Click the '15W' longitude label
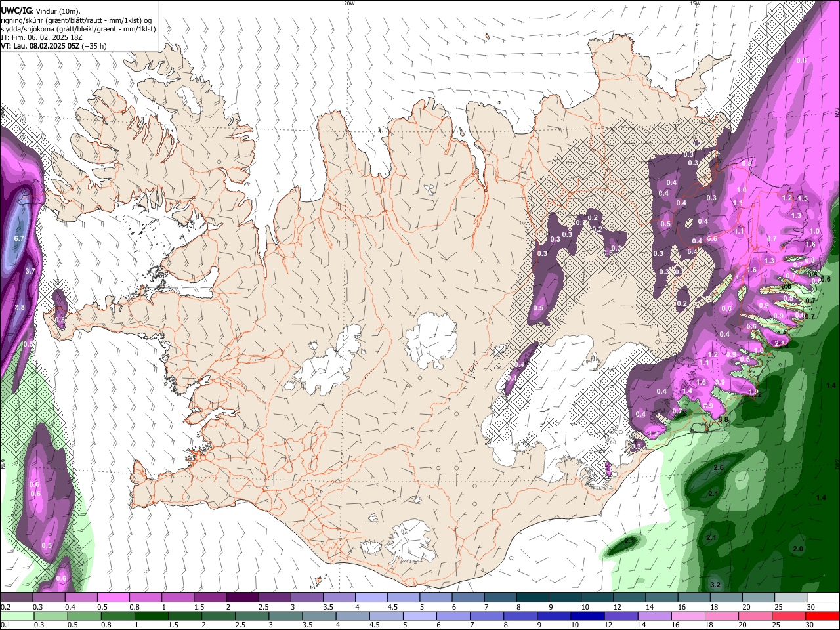 695,3
